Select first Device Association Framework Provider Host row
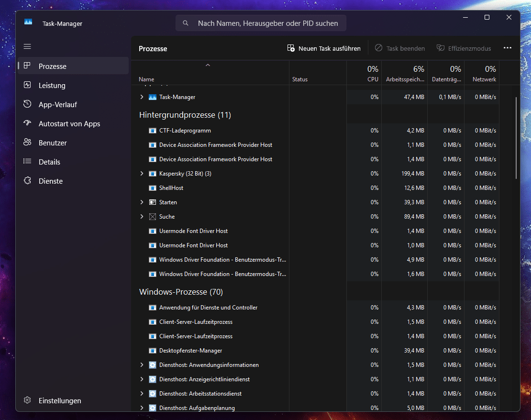531x420 pixels. pos(315,144)
